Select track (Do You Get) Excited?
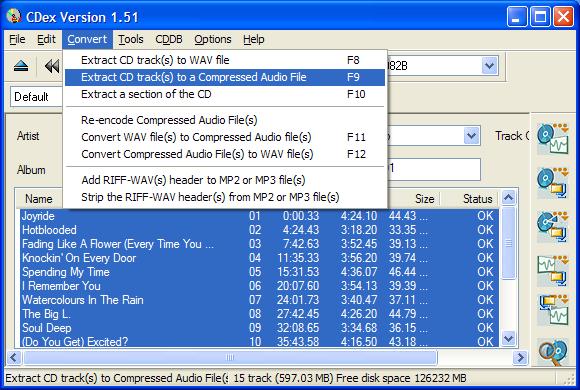Viewport: 580px width, 390px height. click(75, 342)
